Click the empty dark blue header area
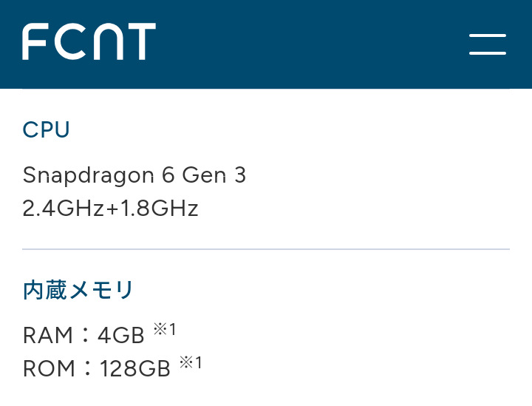532x406 pixels. (310, 44)
